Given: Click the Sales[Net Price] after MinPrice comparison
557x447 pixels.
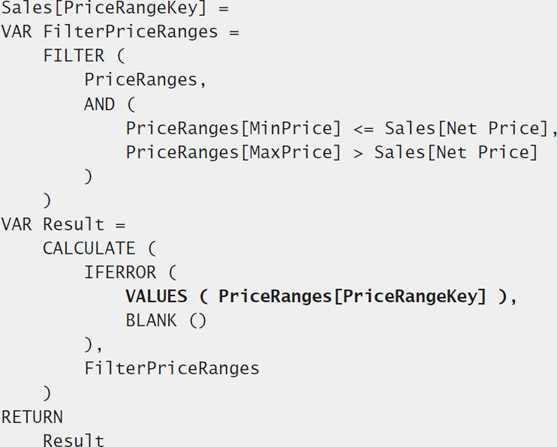Looking at the screenshot, I should (x=467, y=128).
